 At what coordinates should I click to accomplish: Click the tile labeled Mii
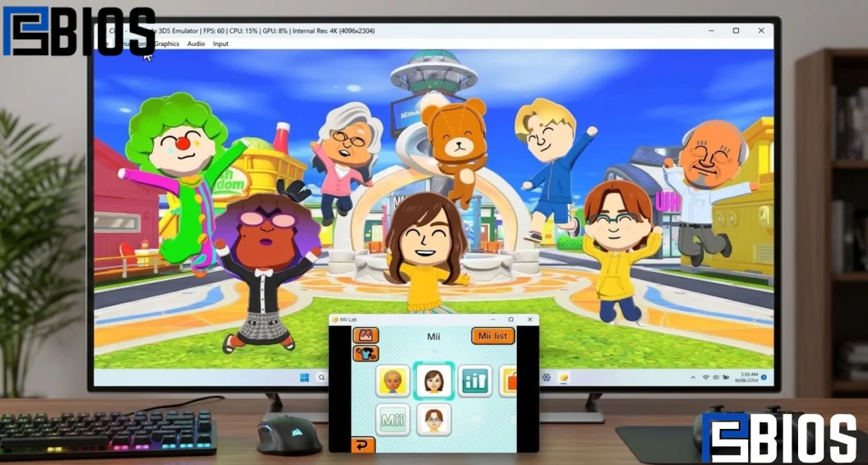pos(392,420)
